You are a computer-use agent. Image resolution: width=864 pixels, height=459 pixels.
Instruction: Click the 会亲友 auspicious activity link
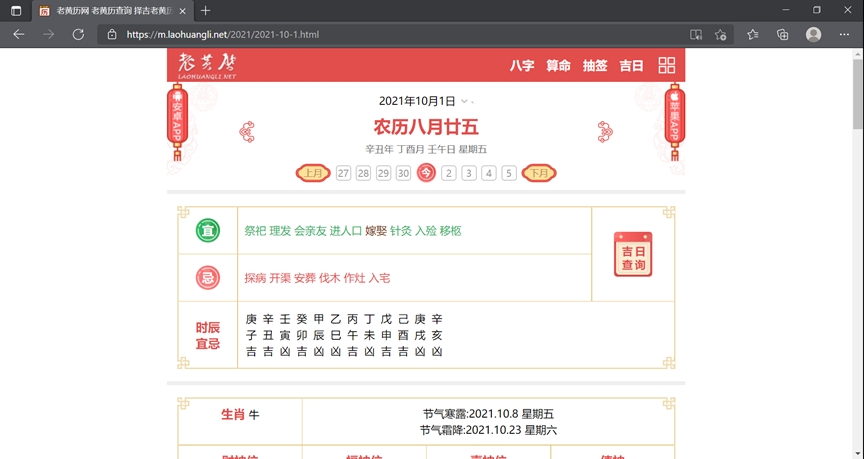[310, 231]
